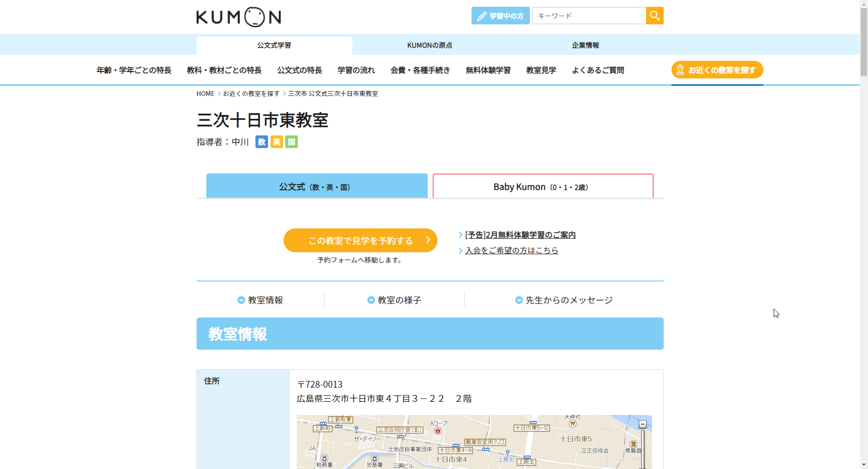868x469 pixels.
Task: Click the 住所 row label
Action: pyautogui.click(x=212, y=381)
